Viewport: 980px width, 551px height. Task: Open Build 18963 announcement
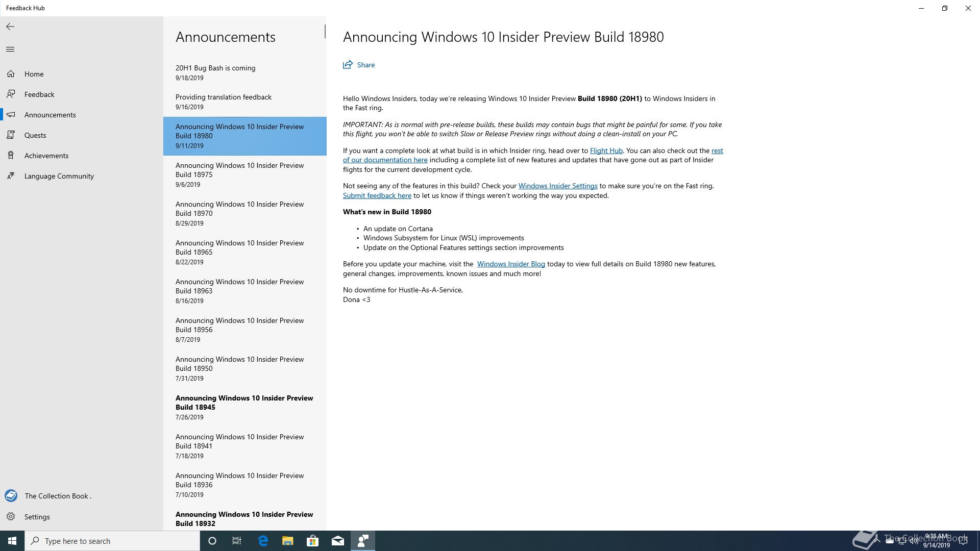pos(245,291)
